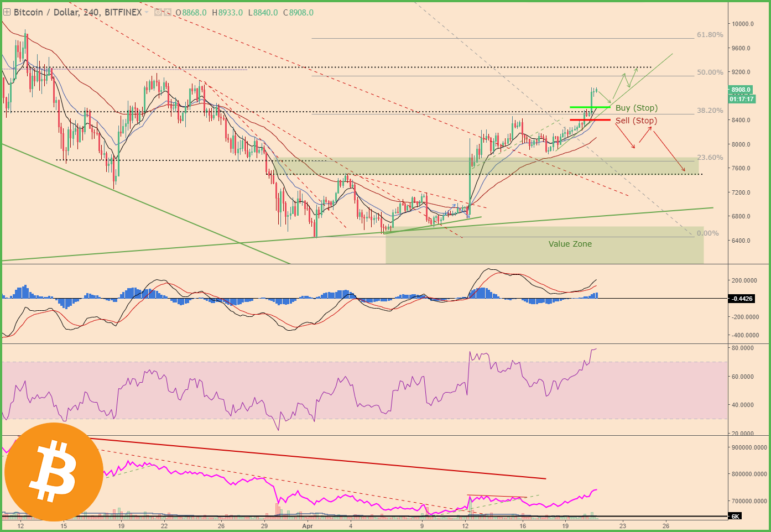Image resolution: width=771 pixels, height=532 pixels.
Task: Click the 29 date on time axis
Action: 264,526
